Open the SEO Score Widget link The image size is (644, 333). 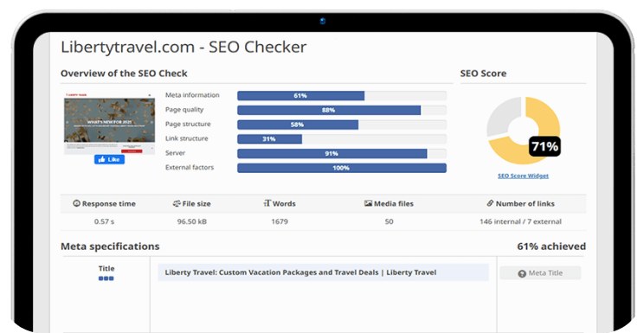(523, 176)
